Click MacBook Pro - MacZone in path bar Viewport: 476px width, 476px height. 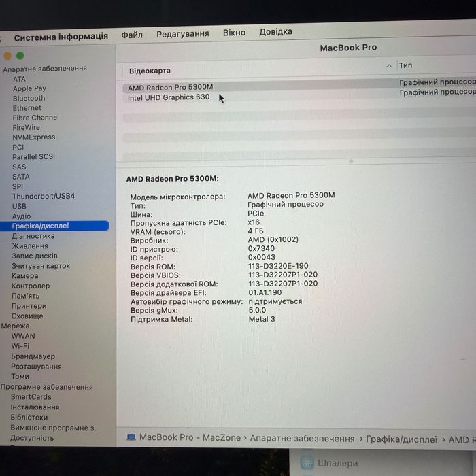point(190,437)
